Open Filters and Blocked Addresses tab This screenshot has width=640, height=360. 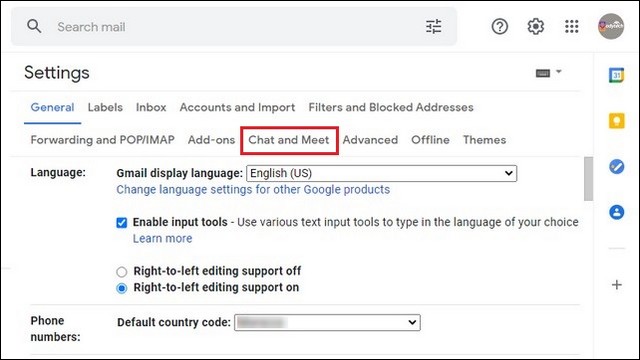pos(391,107)
